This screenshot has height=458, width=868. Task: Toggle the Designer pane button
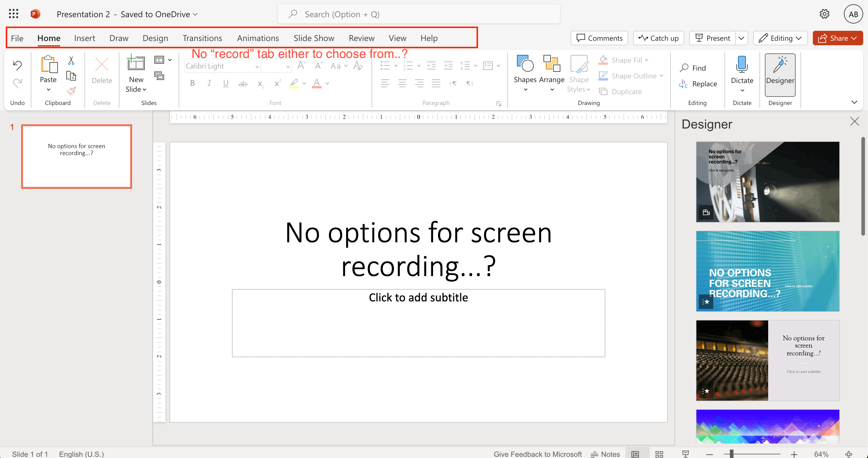click(780, 75)
